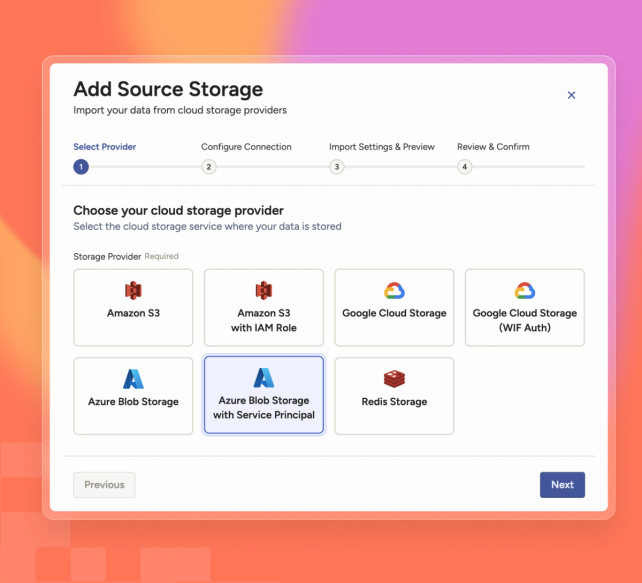The width and height of the screenshot is (642, 583).
Task: Pick the Google Cloud Storage card
Action: pyautogui.click(x=394, y=307)
